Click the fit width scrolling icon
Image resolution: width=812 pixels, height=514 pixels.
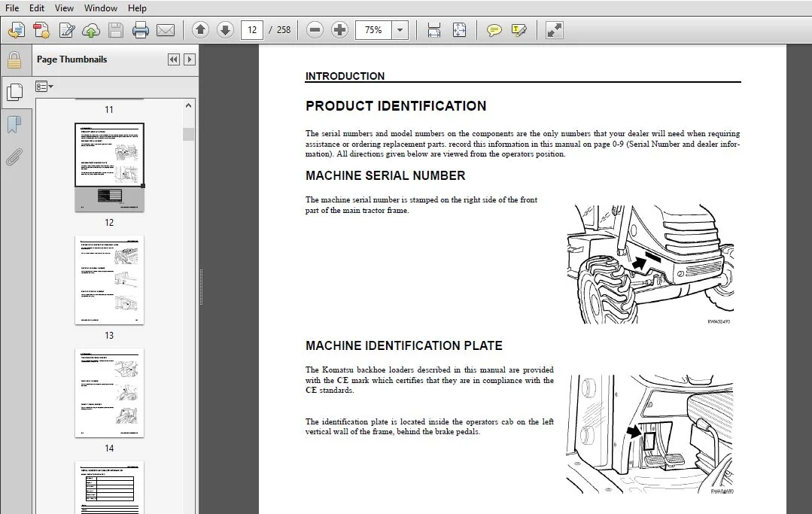[x=434, y=30]
